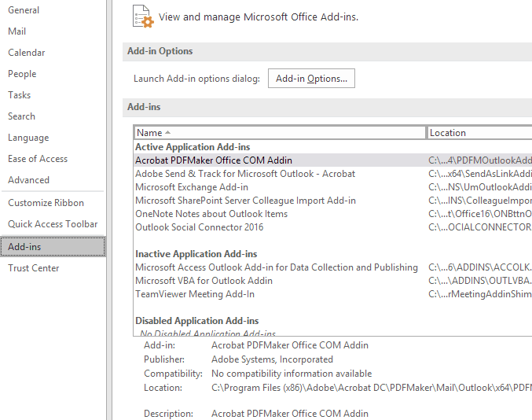Select OneNote Notes about Outlook Items add-in
This screenshot has width=532, height=420.
(211, 214)
